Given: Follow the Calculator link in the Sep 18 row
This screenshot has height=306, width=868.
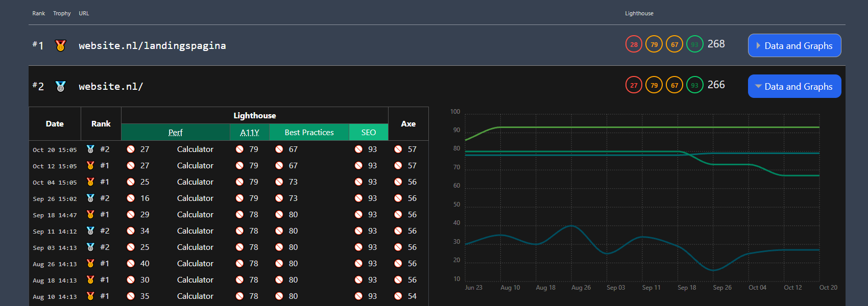Looking at the screenshot, I should (x=195, y=214).
